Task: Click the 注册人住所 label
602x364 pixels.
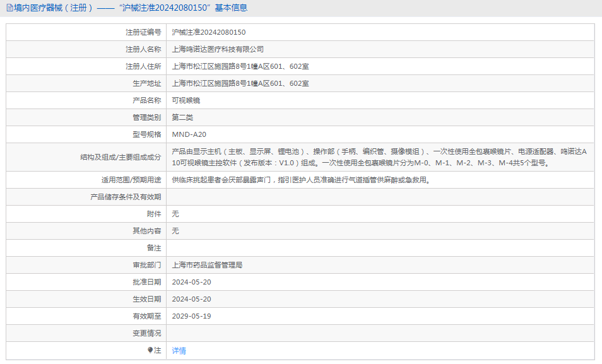Action: [143, 66]
